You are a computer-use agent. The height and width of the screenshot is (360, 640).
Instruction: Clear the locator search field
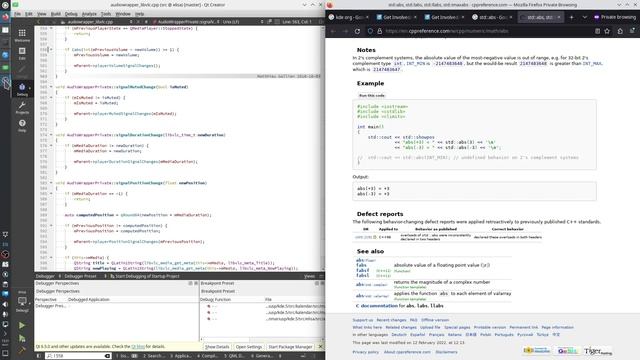pyautogui.click(x=107, y=356)
